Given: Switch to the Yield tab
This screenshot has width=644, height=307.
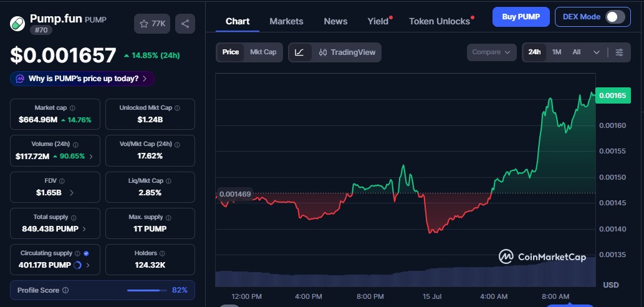Looking at the screenshot, I should coord(378,21).
